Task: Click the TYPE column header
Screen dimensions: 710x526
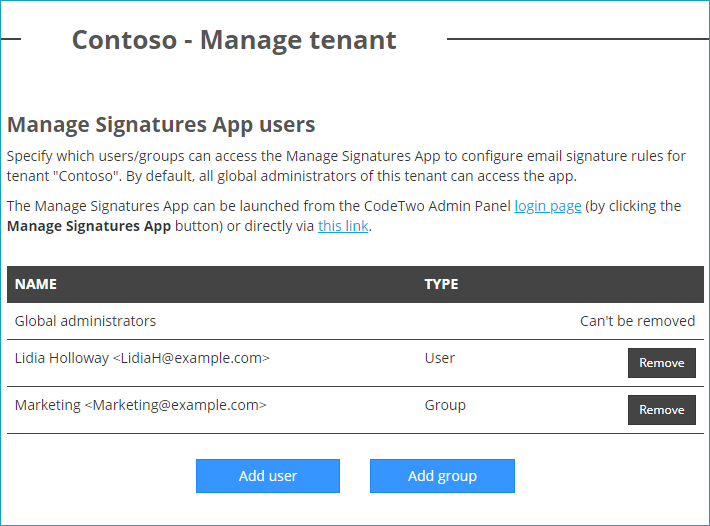Action: (441, 284)
